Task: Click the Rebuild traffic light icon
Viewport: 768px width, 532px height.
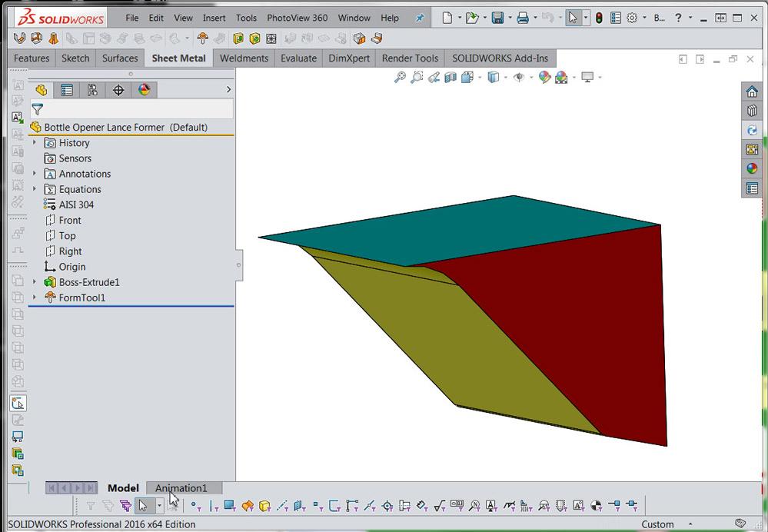Action: tap(599, 18)
